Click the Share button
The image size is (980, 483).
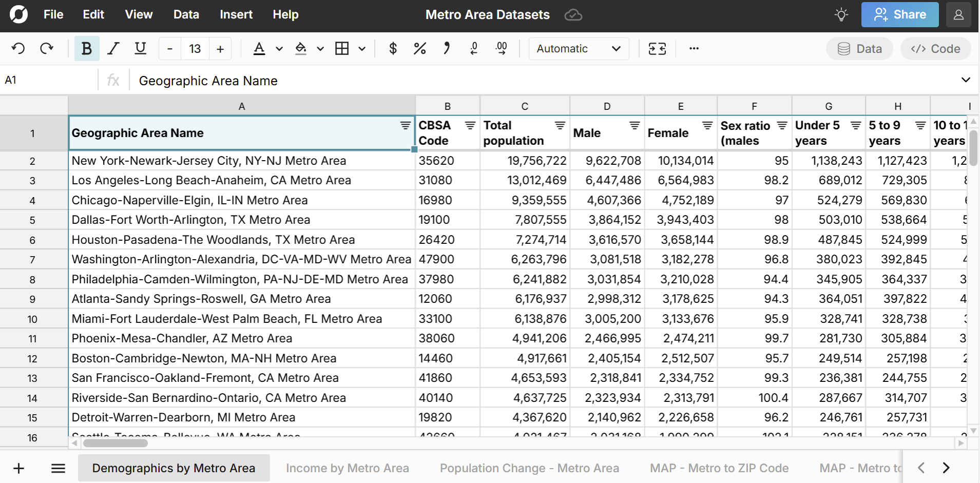[x=899, y=14]
